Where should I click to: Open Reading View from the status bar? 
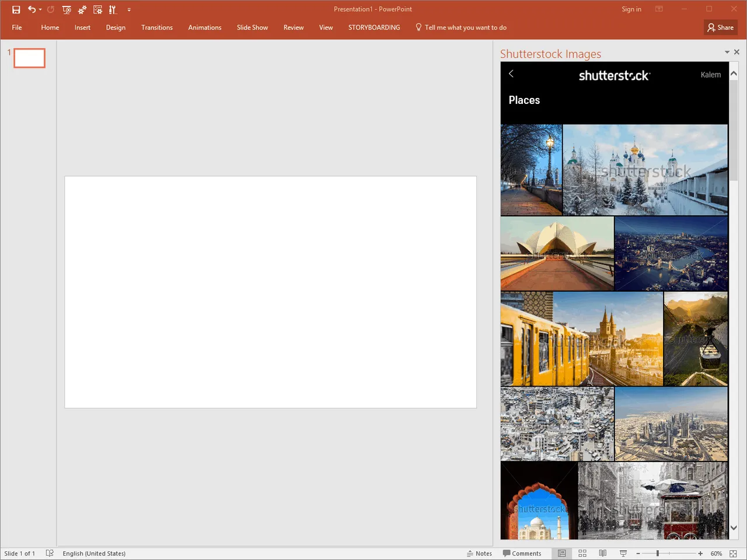click(602, 553)
